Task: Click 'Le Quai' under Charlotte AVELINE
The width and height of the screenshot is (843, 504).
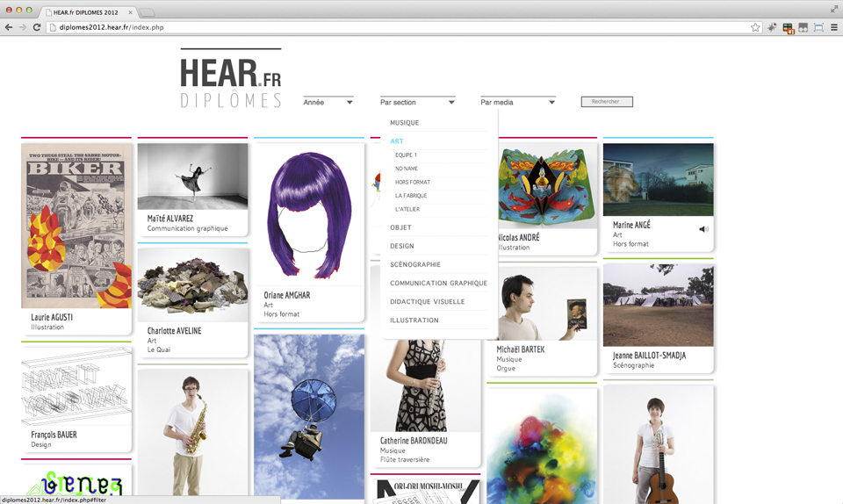Action: pos(159,349)
